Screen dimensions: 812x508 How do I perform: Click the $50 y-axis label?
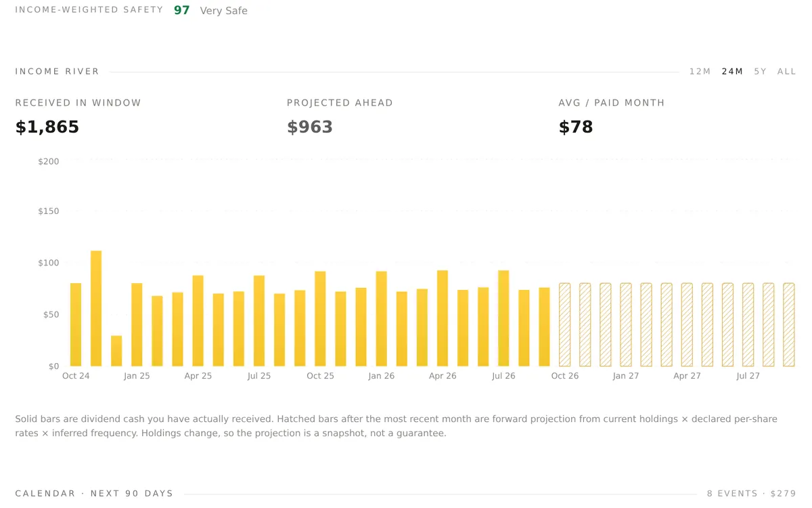[x=51, y=314]
